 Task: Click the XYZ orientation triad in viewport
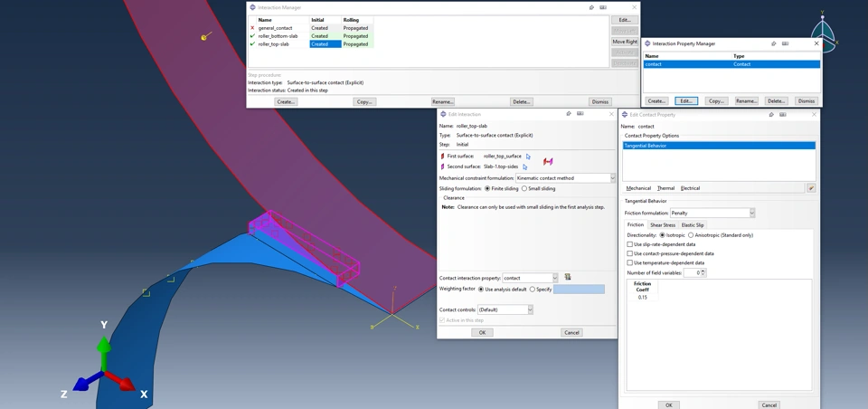104,360
